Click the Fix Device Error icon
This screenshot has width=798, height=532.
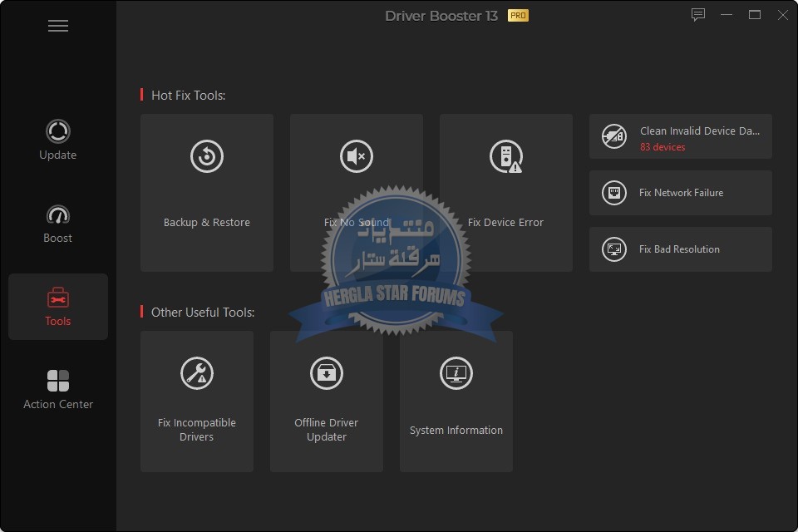pyautogui.click(x=505, y=156)
